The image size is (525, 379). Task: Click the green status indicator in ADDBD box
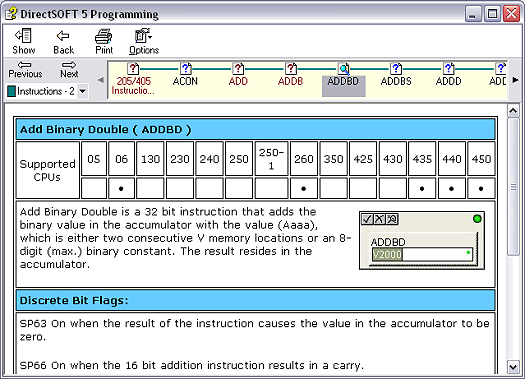[477, 219]
